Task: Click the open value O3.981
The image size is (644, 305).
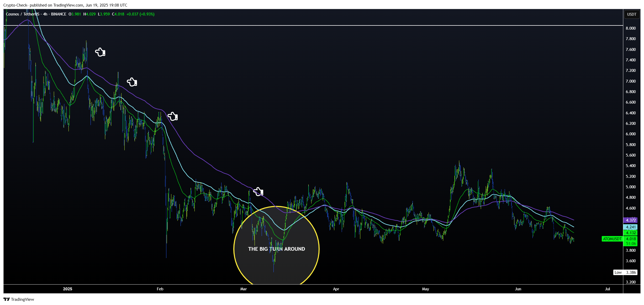Action: (75, 14)
